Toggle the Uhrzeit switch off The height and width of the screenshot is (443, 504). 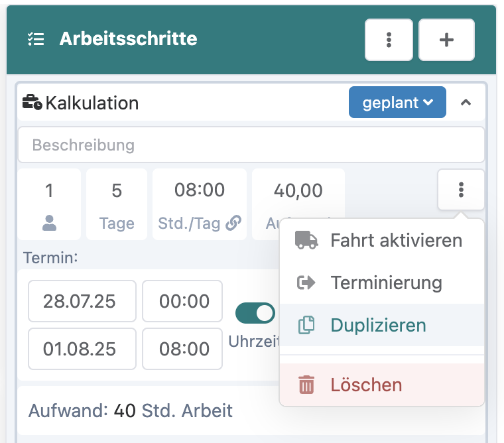click(x=255, y=313)
